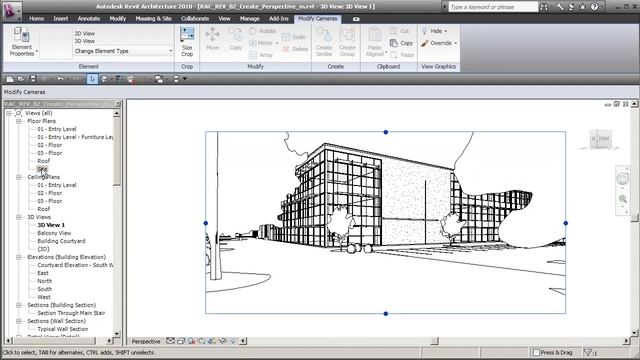The image size is (640, 360).
Task: Switch to the Home ribbon tab
Action: (x=36, y=19)
